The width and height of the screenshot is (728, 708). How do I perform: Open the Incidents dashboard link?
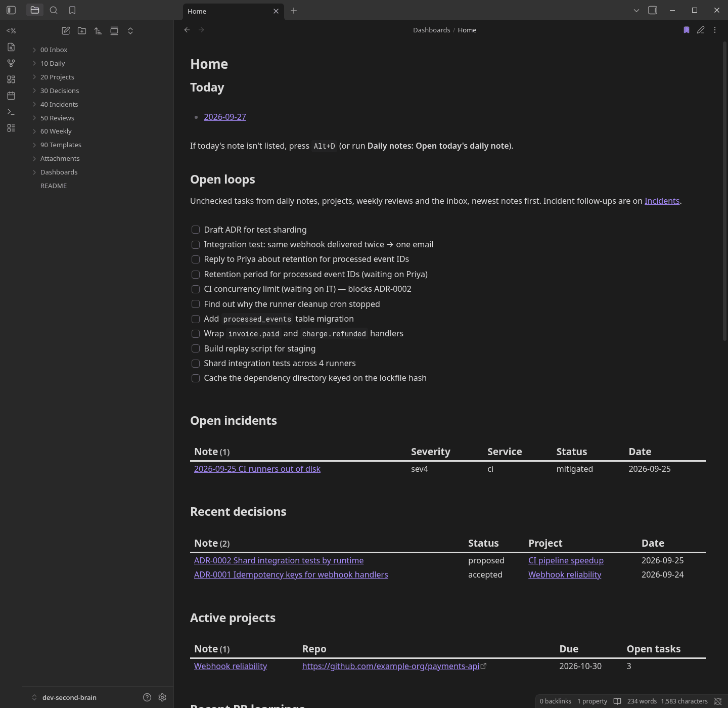662,201
